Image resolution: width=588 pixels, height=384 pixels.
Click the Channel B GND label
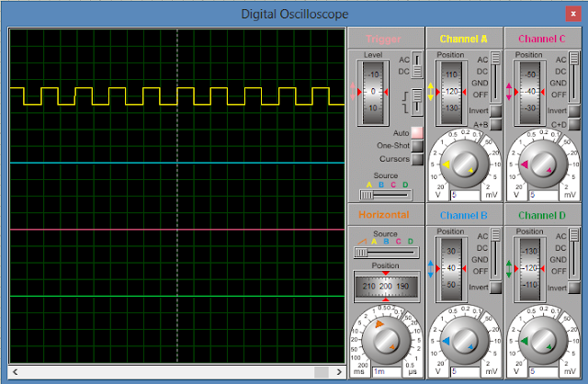(480, 259)
